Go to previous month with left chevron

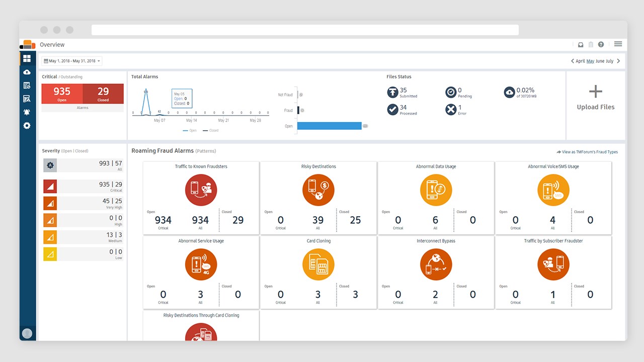pos(572,61)
